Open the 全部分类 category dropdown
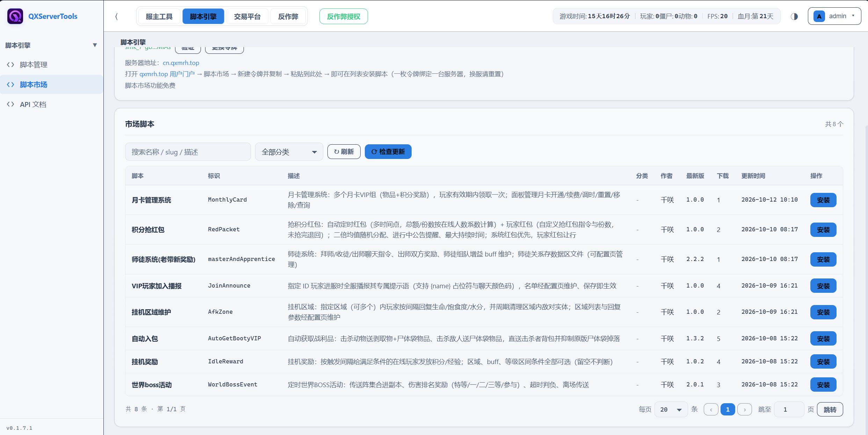The image size is (868, 435). tap(289, 152)
